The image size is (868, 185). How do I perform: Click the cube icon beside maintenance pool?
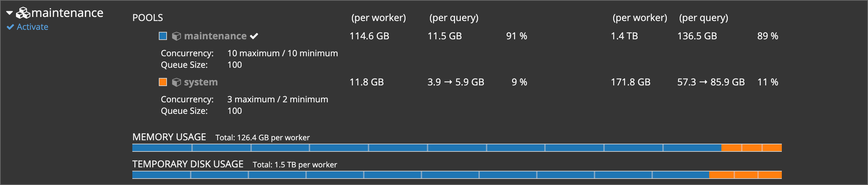point(176,36)
